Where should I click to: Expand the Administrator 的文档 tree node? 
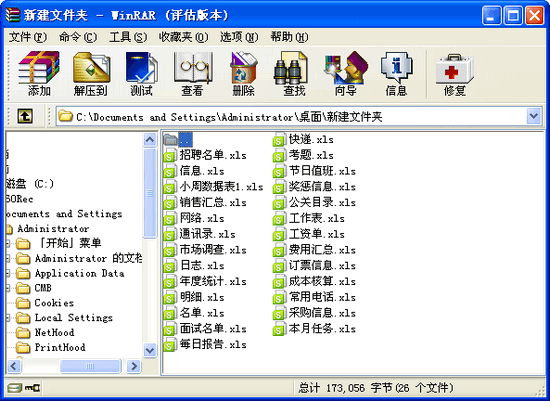tap(9, 259)
